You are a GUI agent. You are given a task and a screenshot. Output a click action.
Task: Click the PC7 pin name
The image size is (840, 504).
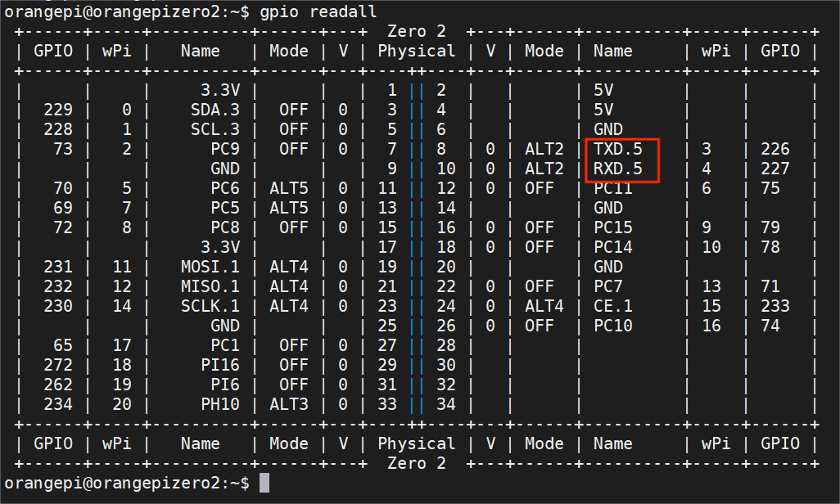(x=608, y=286)
